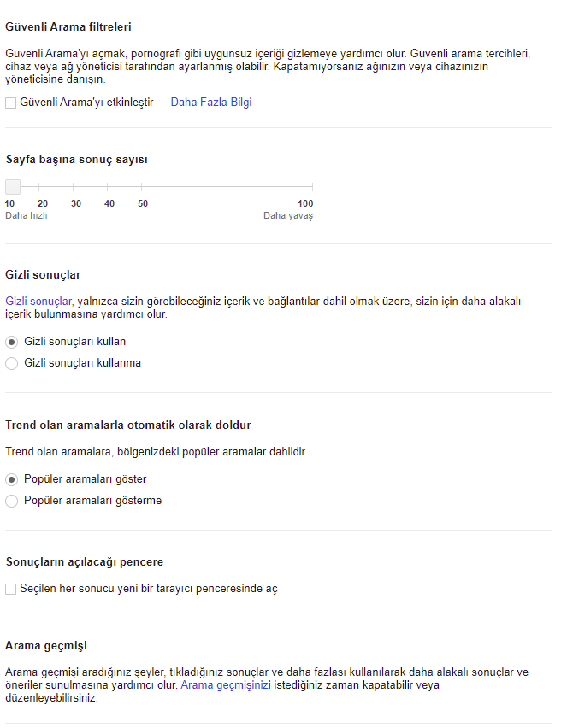Image resolution: width=567 pixels, height=728 pixels.
Task: Click the Daha yavaş slider label
Action: pyautogui.click(x=288, y=216)
